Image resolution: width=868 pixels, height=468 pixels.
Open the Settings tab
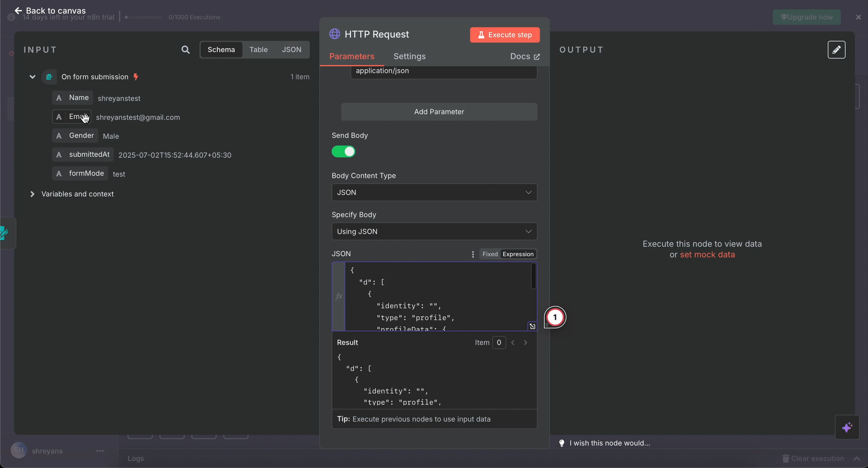(409, 56)
